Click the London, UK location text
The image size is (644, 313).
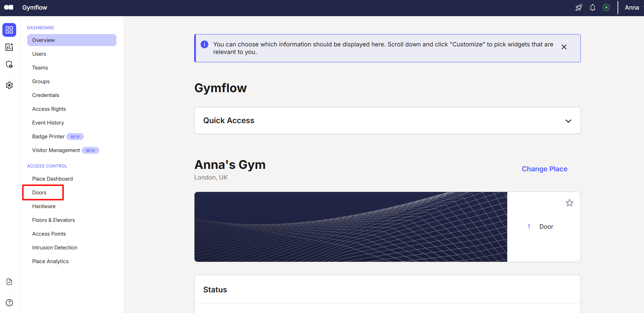(x=211, y=177)
